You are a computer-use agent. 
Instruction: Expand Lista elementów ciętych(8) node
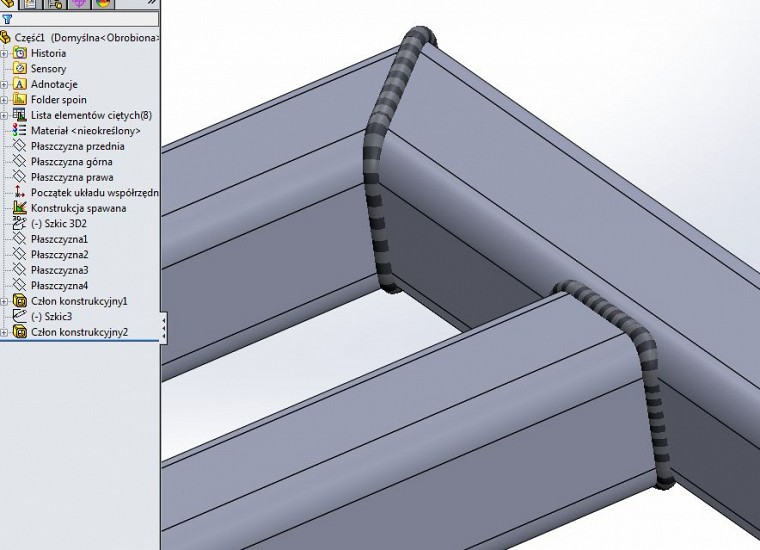click(4, 115)
